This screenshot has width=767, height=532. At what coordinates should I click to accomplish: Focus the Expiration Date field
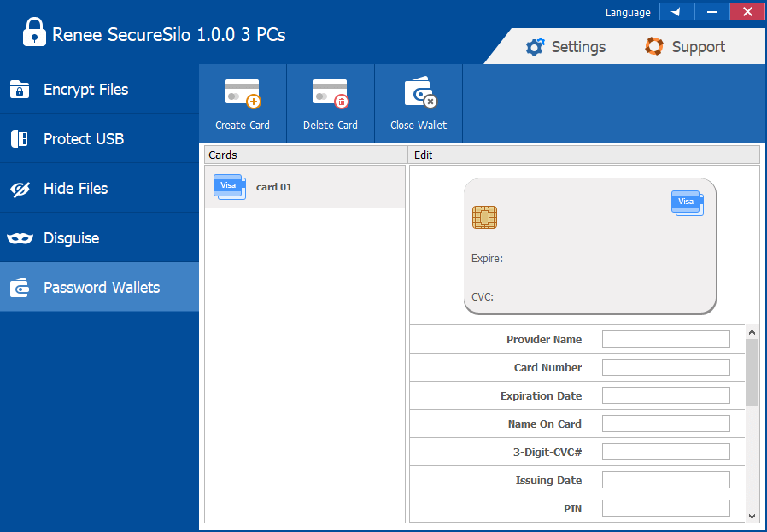665,396
